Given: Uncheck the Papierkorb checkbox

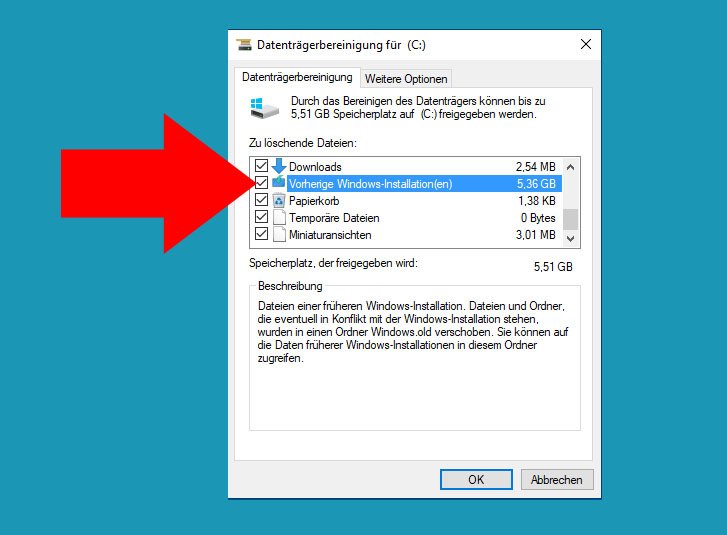Looking at the screenshot, I should tap(261, 200).
